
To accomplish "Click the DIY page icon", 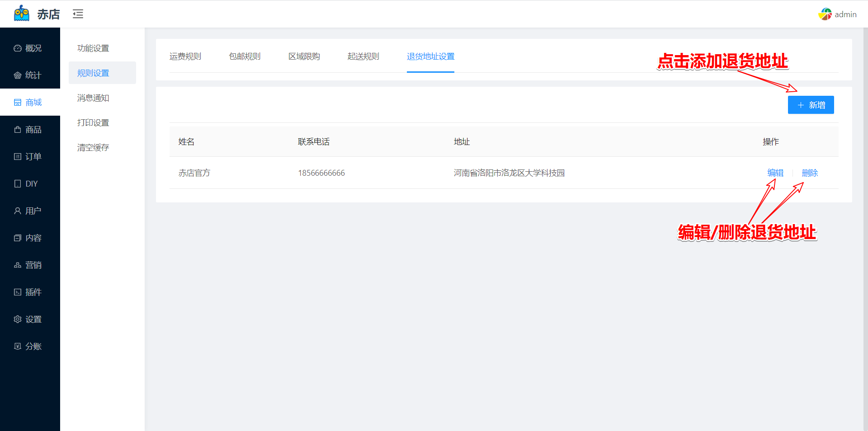I will point(18,184).
